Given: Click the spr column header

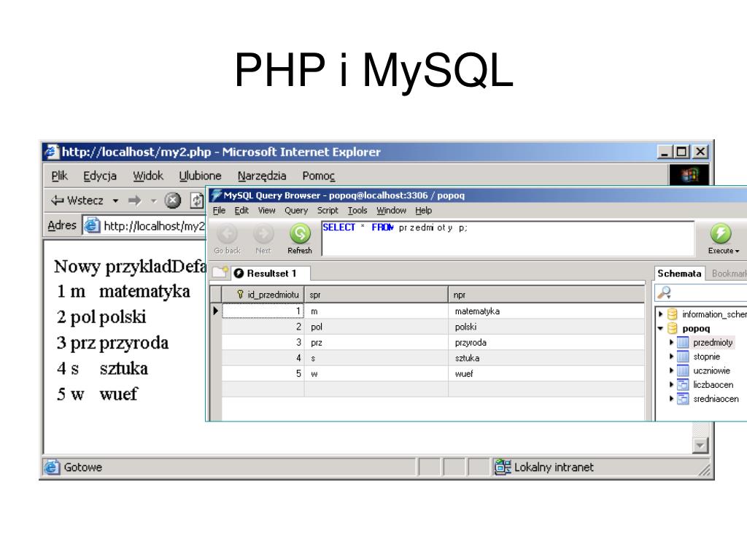Looking at the screenshot, I should 376,295.
